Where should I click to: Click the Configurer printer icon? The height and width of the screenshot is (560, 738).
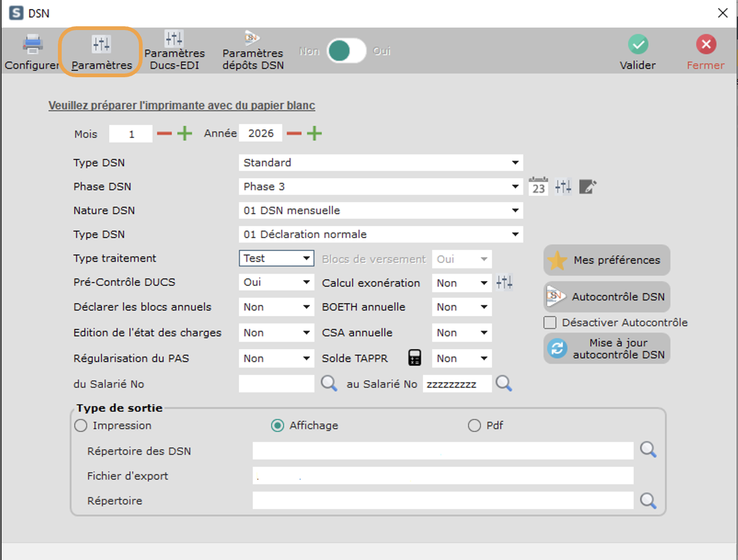tap(32, 45)
